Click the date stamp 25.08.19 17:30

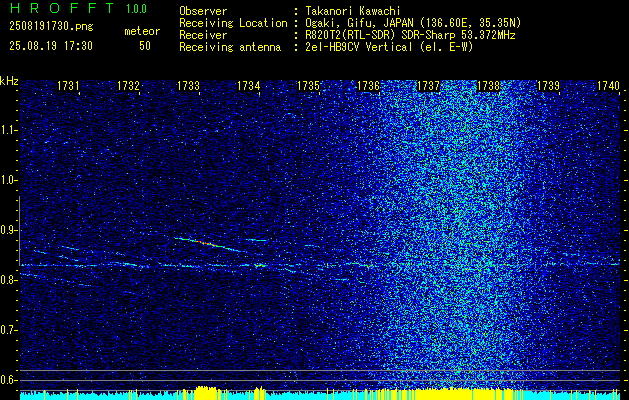[51, 46]
